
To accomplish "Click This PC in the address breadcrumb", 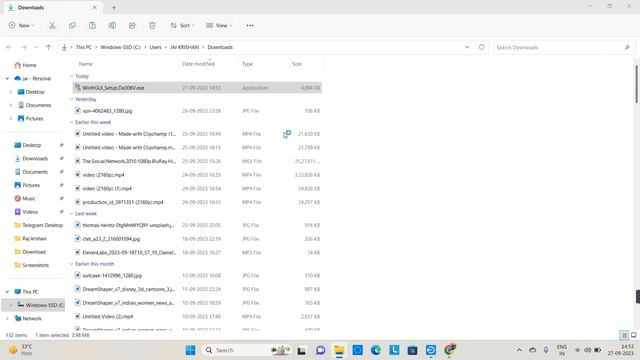I will [84, 47].
